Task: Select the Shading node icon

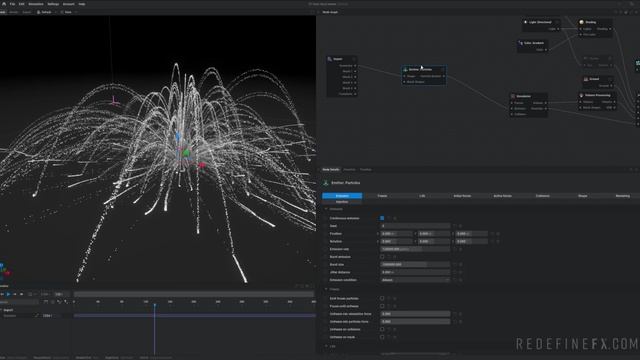Action: tap(582, 22)
